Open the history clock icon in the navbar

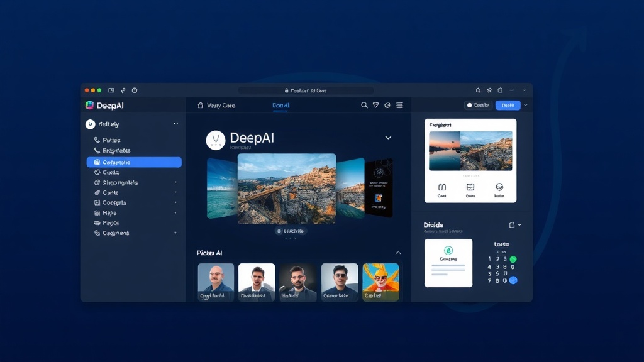coord(387,106)
